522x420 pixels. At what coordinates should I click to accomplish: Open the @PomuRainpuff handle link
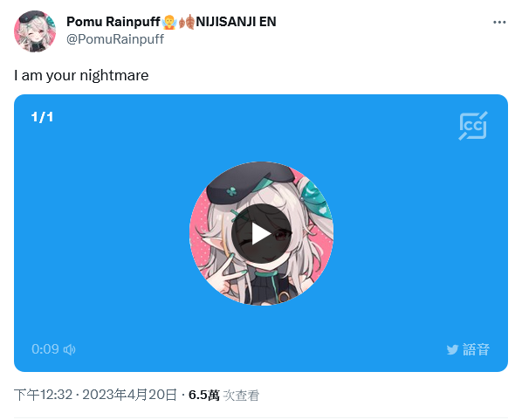(115, 39)
